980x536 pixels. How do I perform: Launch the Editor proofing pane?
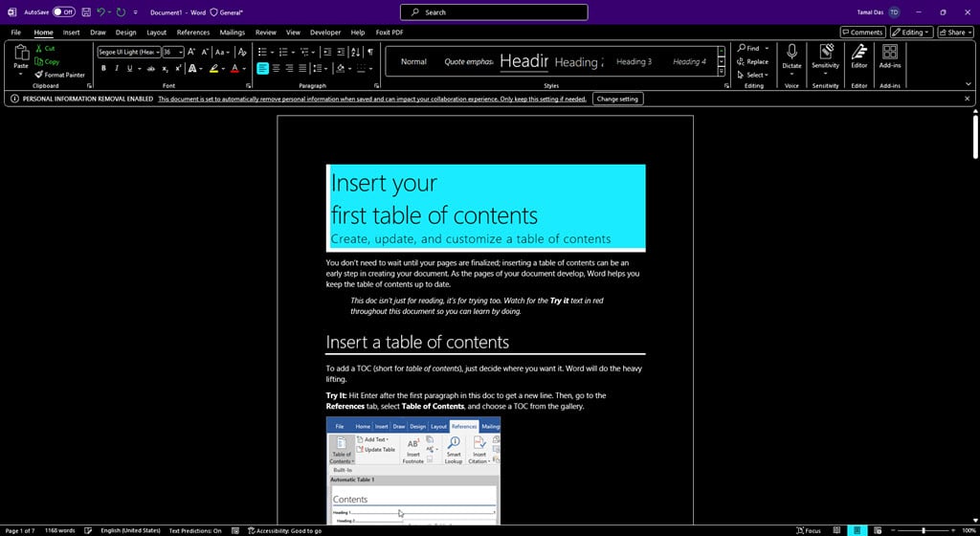(858, 56)
